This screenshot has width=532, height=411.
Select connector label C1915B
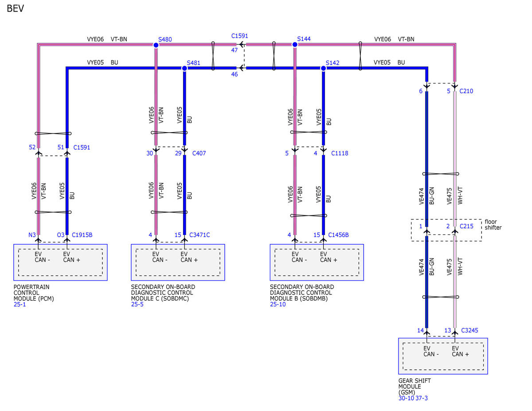[x=82, y=235]
